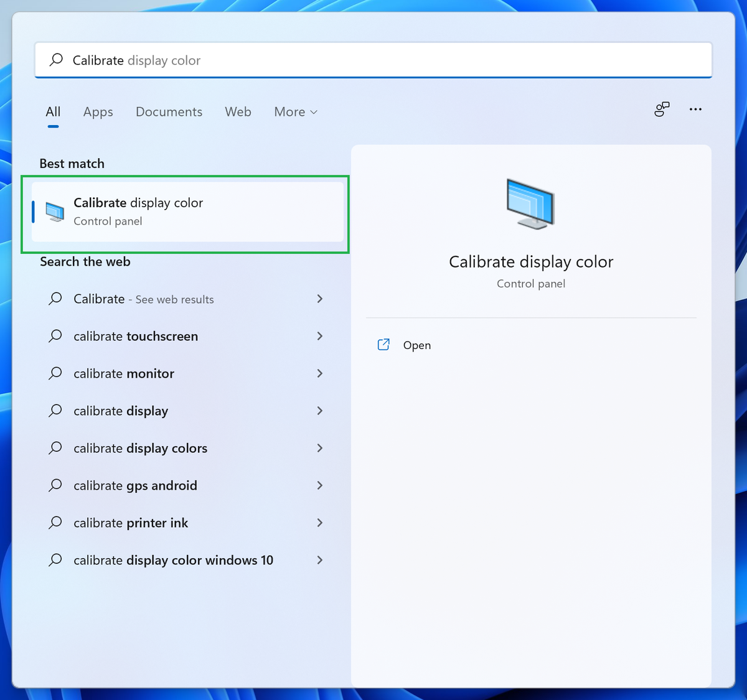Click the search icon beside calibrate printer ink
The image size is (747, 700).
coord(55,523)
